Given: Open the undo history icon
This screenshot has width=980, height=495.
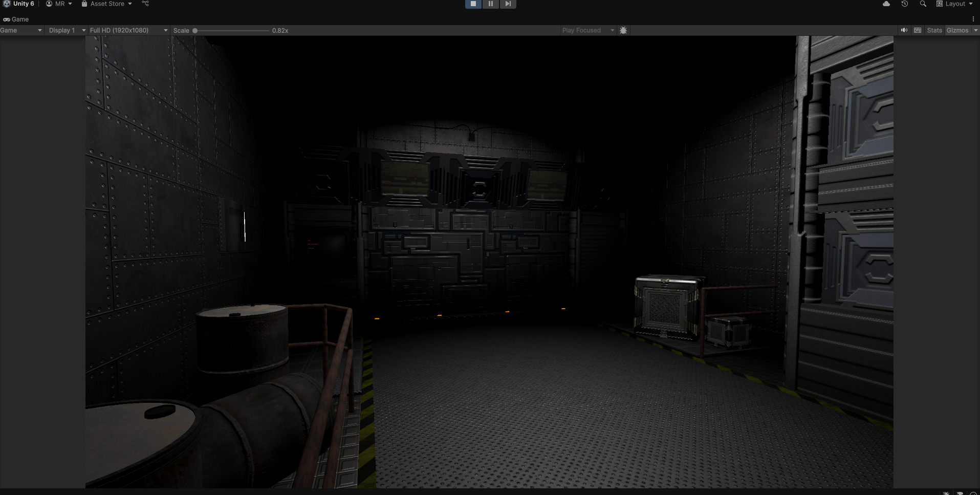Looking at the screenshot, I should click(904, 4).
